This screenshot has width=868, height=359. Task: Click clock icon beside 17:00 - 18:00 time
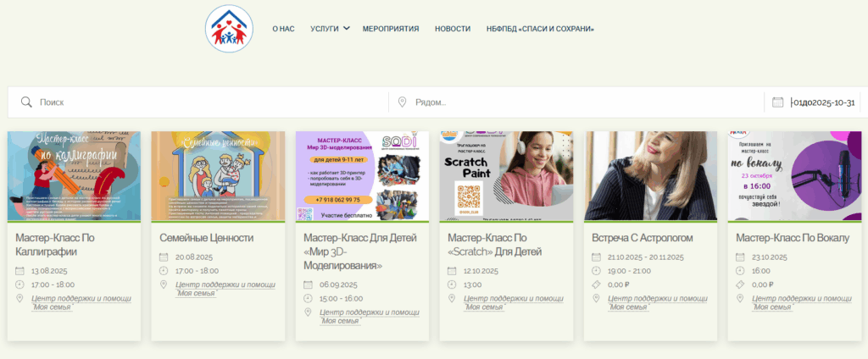coord(20,284)
